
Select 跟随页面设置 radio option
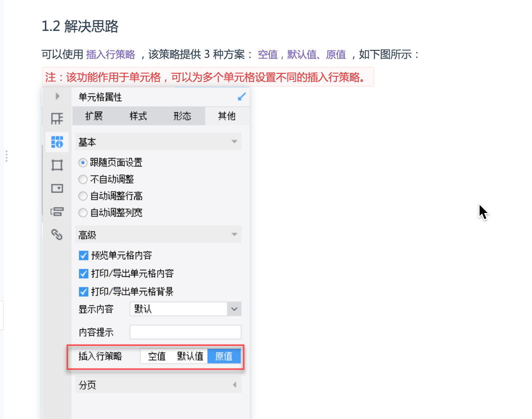83,163
